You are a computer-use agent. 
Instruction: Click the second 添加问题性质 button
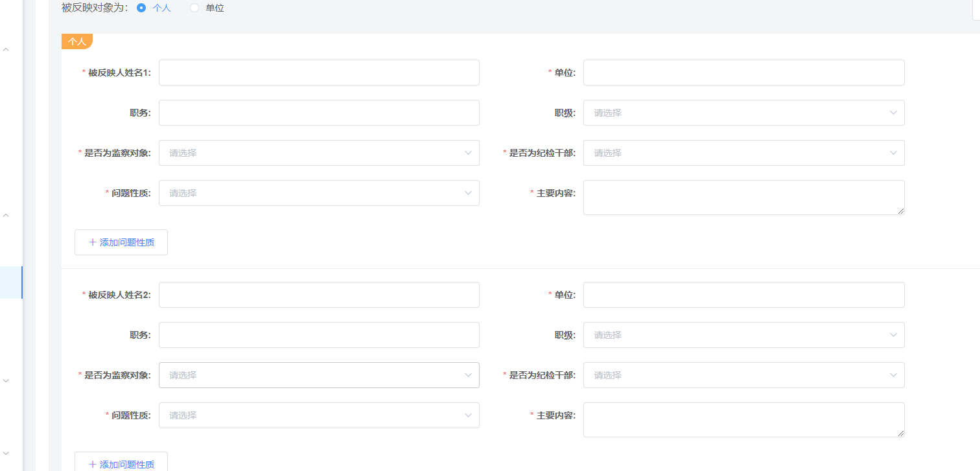click(121, 463)
